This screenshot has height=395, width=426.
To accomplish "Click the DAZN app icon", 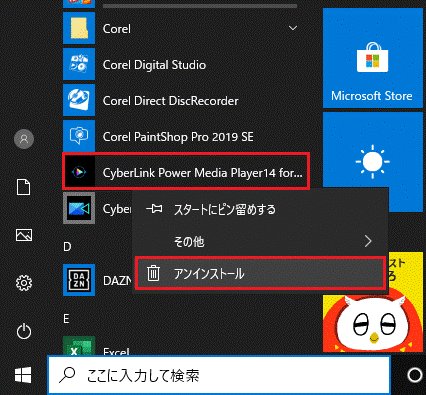I will 79,280.
